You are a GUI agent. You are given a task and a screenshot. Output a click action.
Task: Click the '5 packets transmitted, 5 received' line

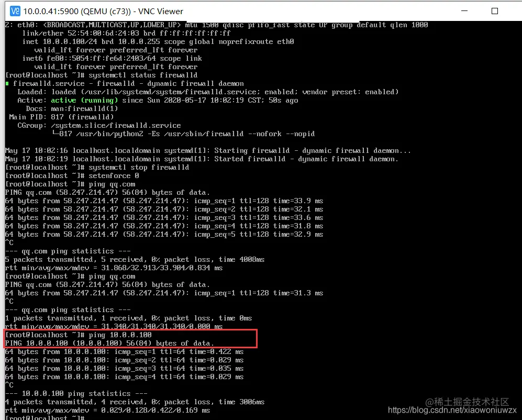pos(135,259)
